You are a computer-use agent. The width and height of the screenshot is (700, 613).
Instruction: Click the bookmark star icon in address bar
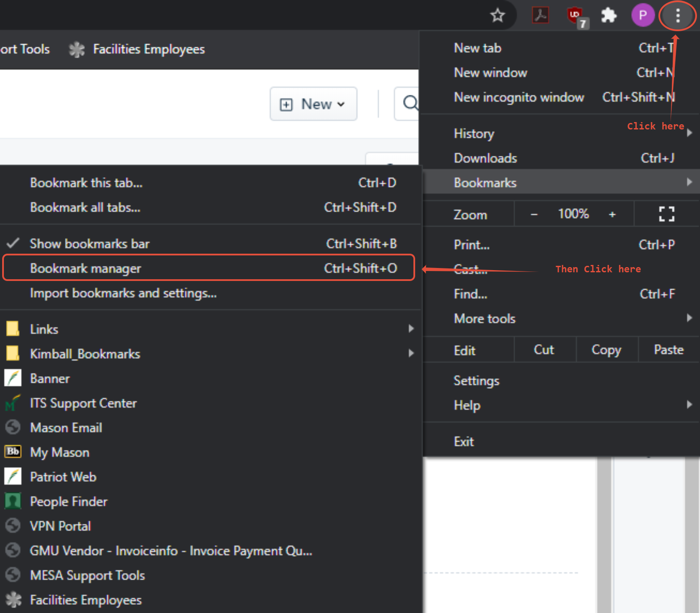click(x=497, y=16)
